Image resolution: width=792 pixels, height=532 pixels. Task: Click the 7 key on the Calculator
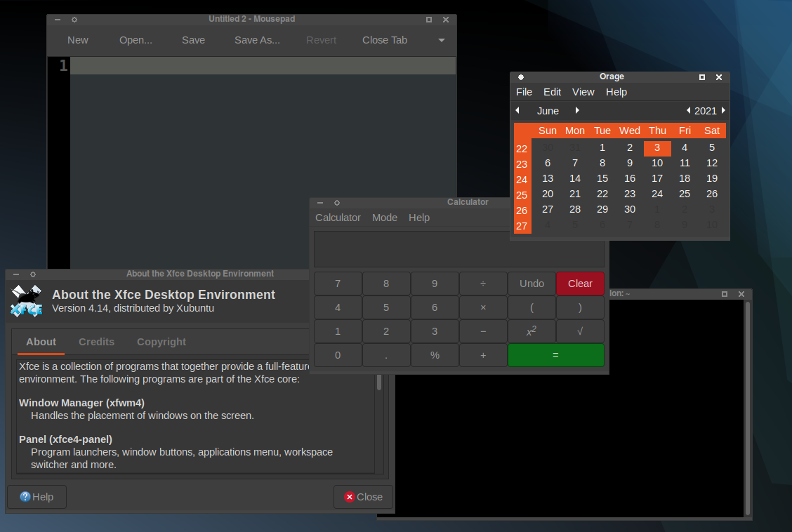[x=338, y=284]
